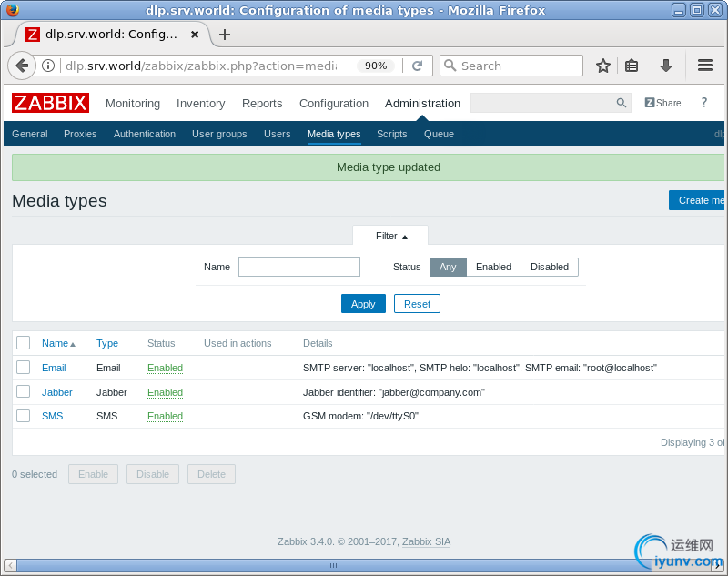
Task: Click the GSM modem details text
Action: [360, 416]
